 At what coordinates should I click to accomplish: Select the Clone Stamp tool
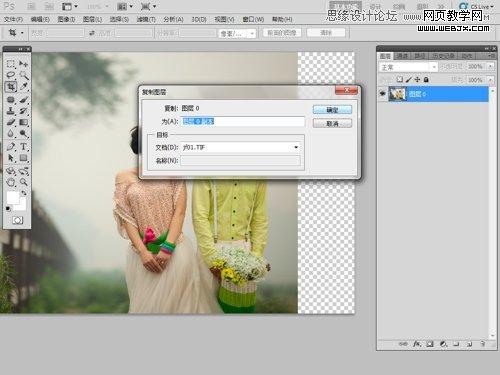(11, 111)
